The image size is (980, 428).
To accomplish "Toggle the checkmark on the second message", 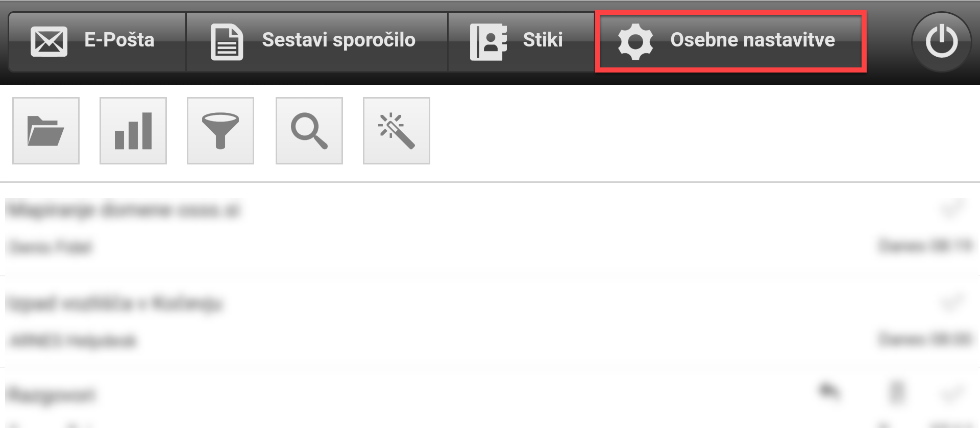I will coord(952,302).
